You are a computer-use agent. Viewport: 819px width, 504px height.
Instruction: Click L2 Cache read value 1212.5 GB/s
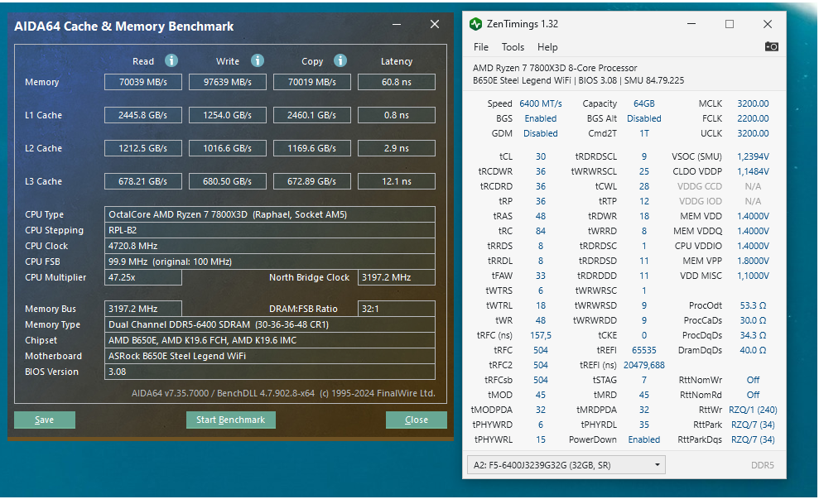[x=143, y=148]
